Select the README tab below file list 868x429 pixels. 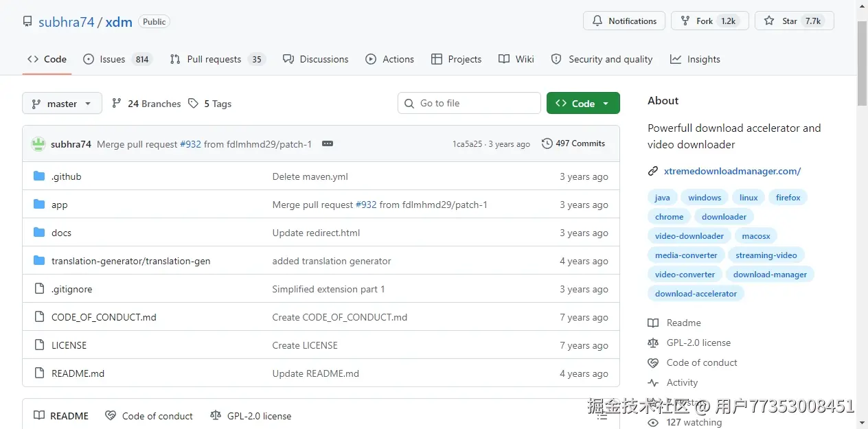tap(61, 416)
